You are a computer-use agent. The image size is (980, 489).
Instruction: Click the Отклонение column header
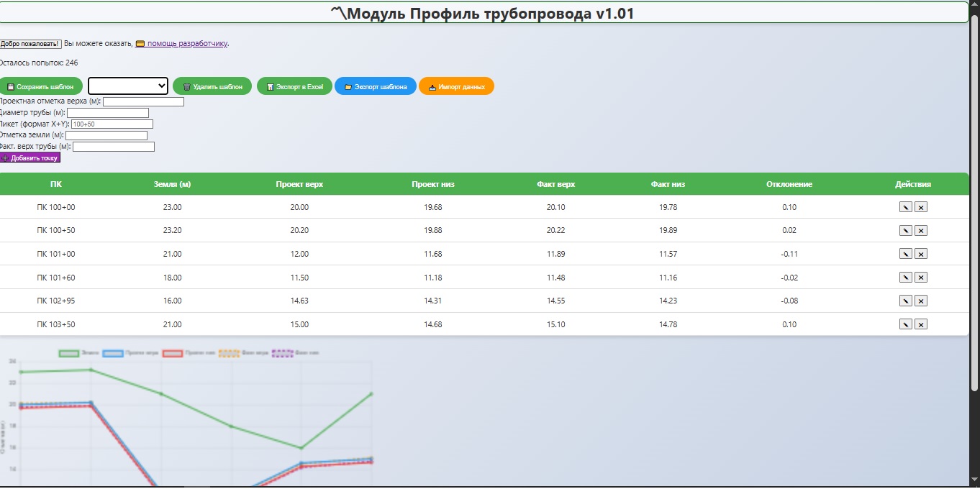789,184
